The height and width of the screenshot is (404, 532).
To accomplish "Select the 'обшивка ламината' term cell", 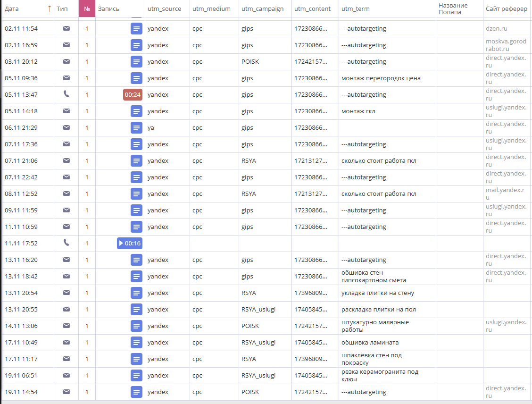I will (x=387, y=343).
